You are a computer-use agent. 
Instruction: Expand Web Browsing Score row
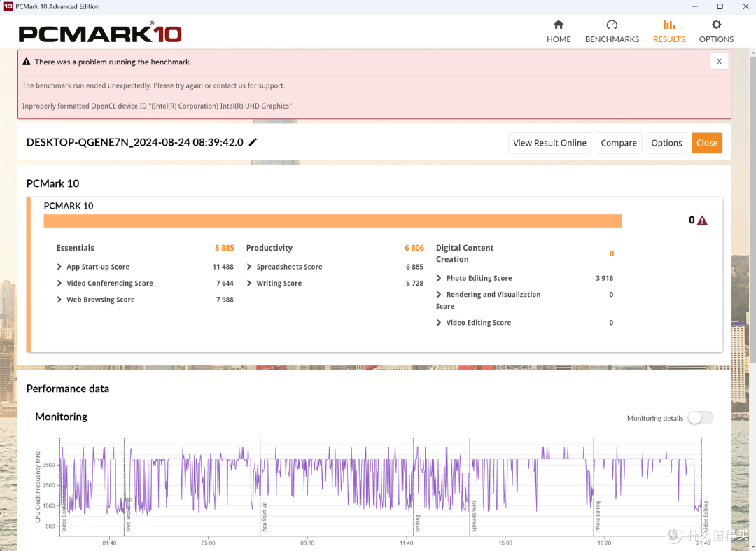pyautogui.click(x=59, y=300)
